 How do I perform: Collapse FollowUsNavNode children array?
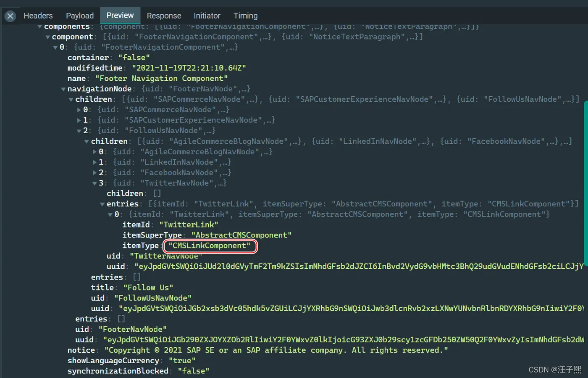coord(87,141)
